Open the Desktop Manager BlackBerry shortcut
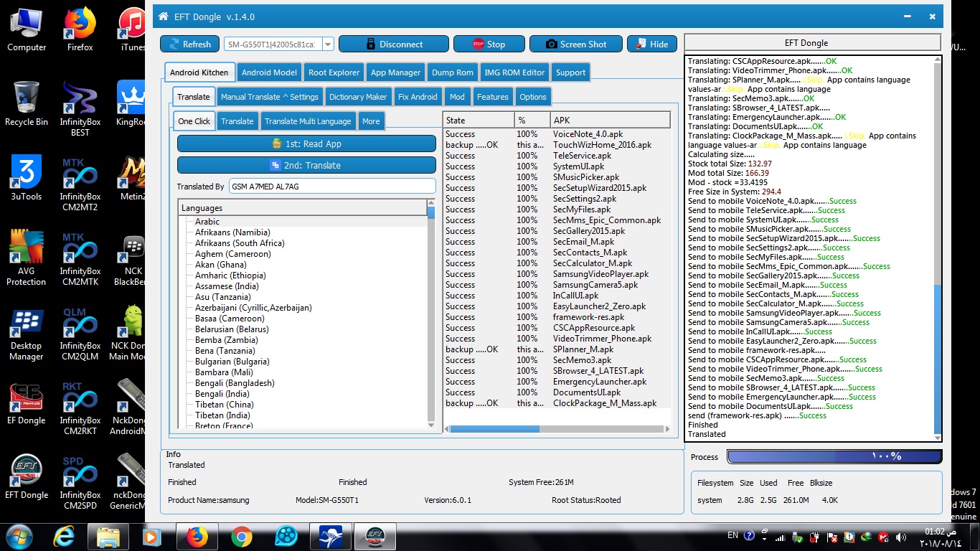 pyautogui.click(x=27, y=333)
